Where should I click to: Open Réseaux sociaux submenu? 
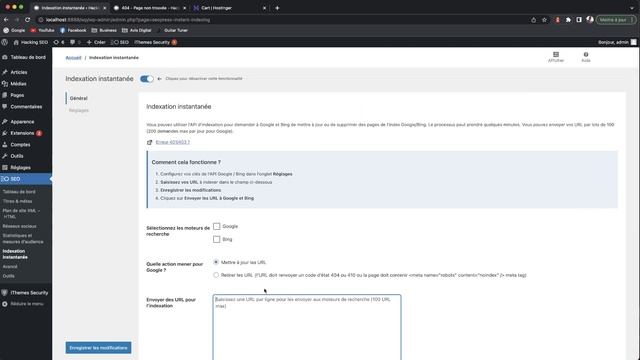click(19, 226)
